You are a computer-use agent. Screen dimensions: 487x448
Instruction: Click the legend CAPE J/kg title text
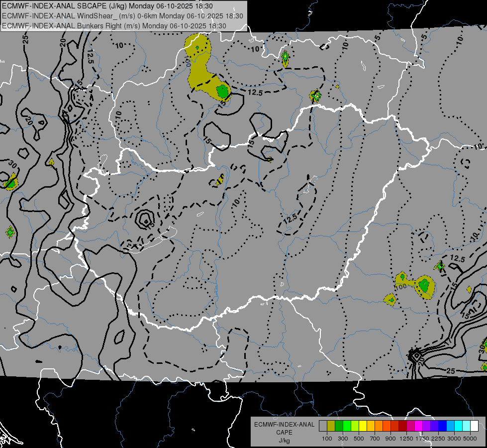click(284, 433)
